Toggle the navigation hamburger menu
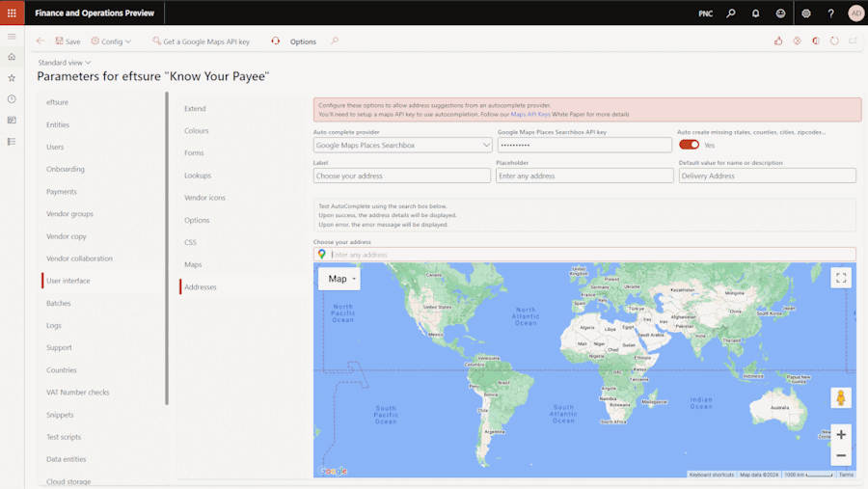The width and height of the screenshot is (868, 489). pyautogui.click(x=12, y=37)
